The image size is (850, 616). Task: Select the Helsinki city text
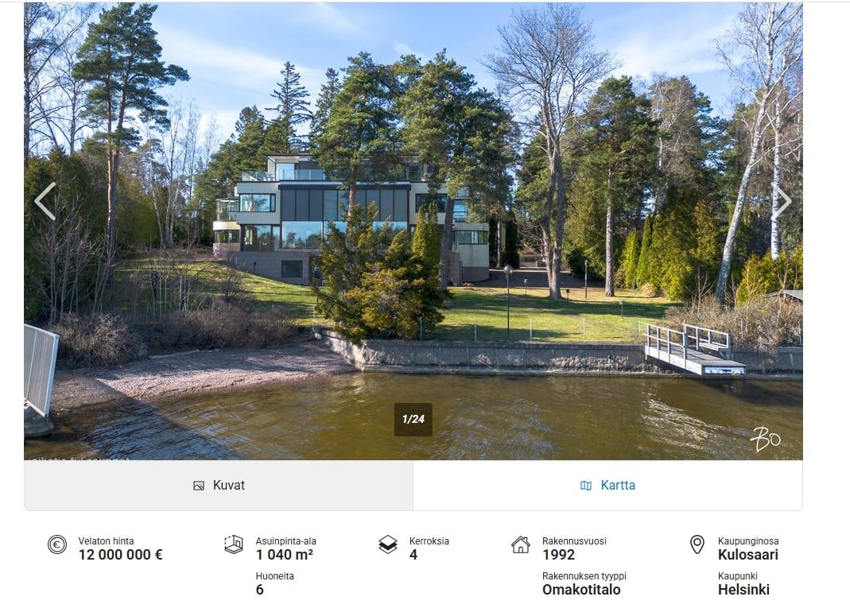point(743,590)
